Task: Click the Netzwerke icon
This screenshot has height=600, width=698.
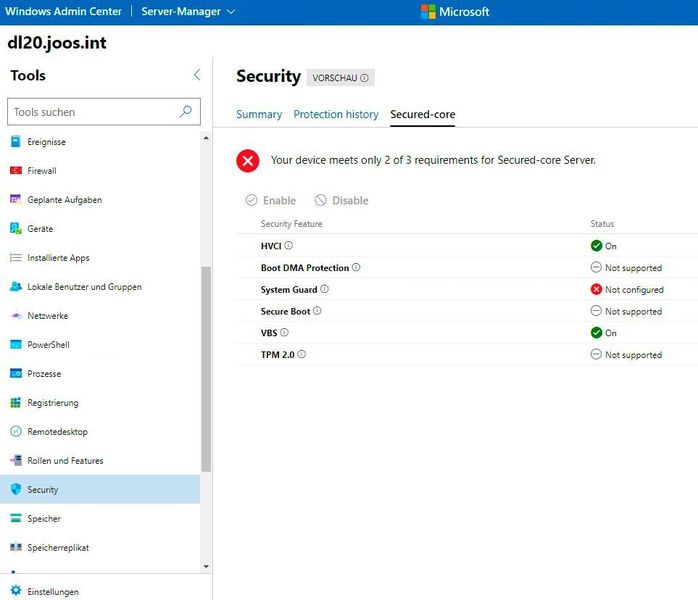Action: 16,316
